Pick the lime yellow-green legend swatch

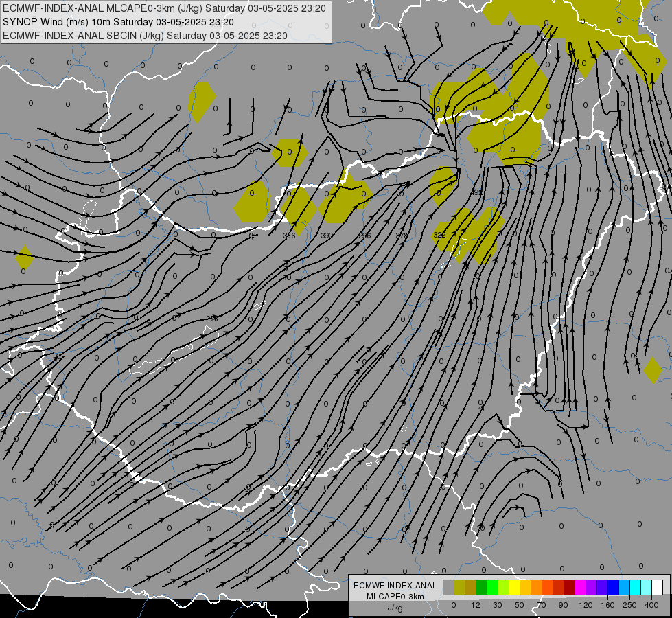[504, 588]
